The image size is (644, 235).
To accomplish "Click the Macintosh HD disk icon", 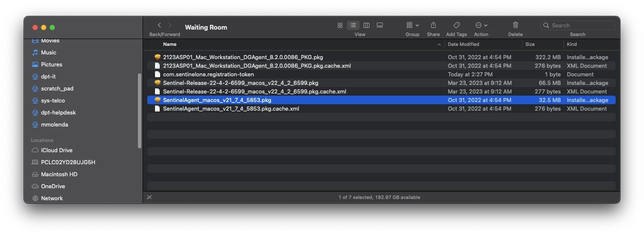I will (35, 174).
